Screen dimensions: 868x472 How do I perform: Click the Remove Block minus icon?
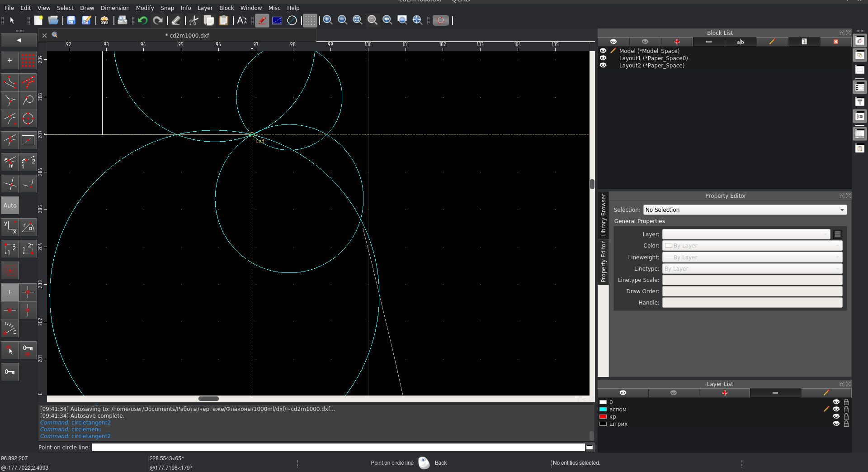point(708,42)
